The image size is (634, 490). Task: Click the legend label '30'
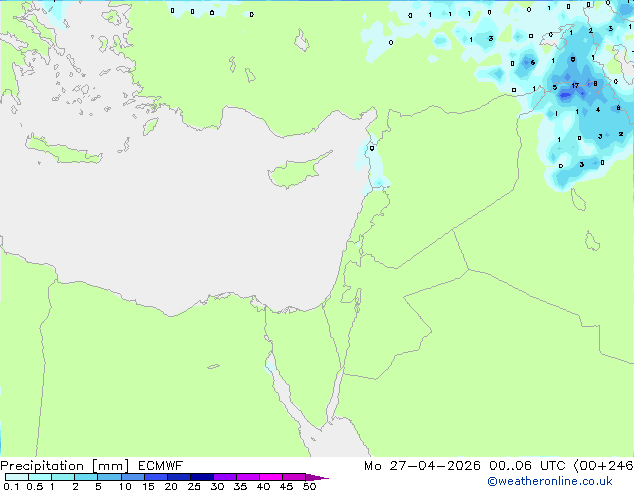(x=217, y=486)
